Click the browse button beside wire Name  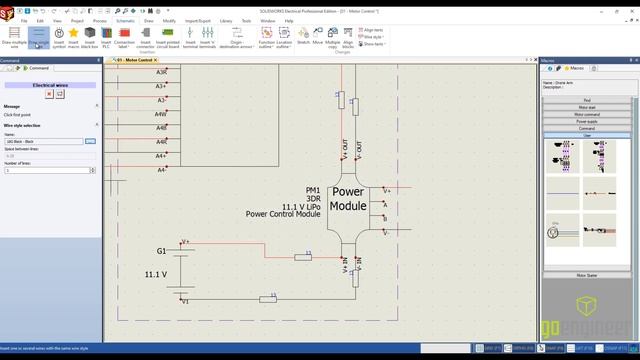click(x=90, y=141)
